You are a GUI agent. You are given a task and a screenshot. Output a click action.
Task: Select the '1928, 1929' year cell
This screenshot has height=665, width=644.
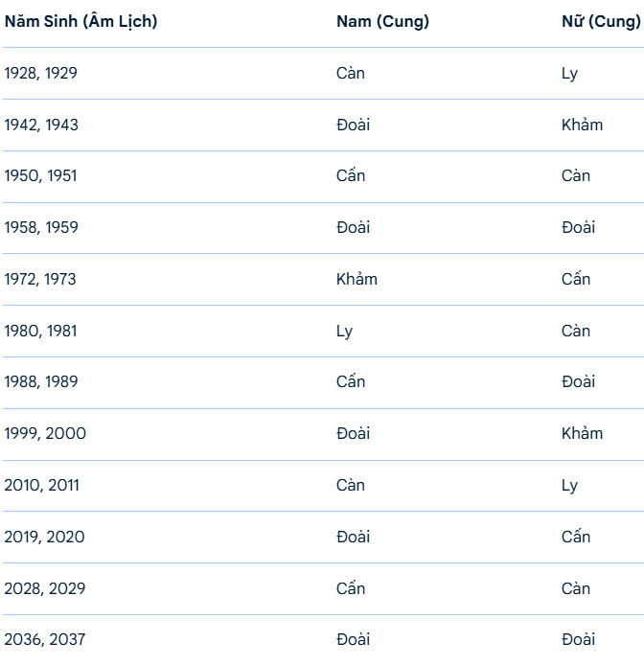pos(40,74)
